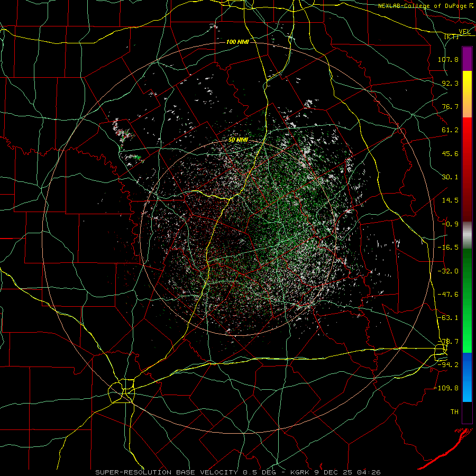Click the 92.3 velocity scale value
This screenshot has height=476, width=476.
(450, 83)
